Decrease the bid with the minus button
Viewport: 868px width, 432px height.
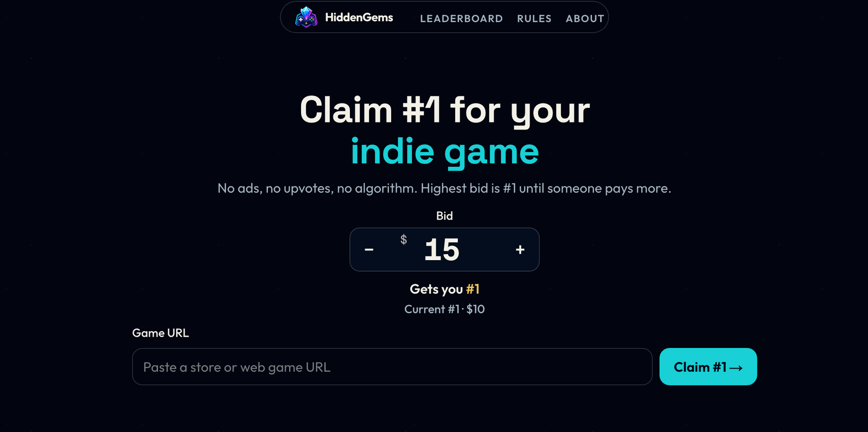tap(369, 249)
